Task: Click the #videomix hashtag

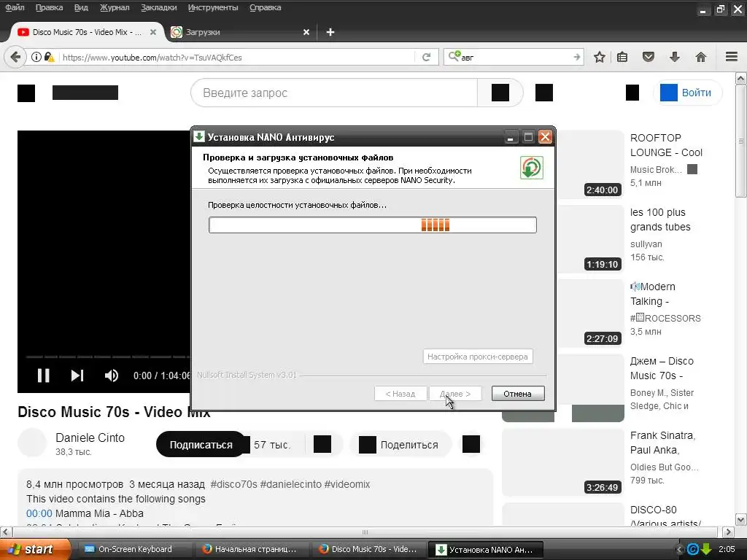Action: (x=347, y=484)
